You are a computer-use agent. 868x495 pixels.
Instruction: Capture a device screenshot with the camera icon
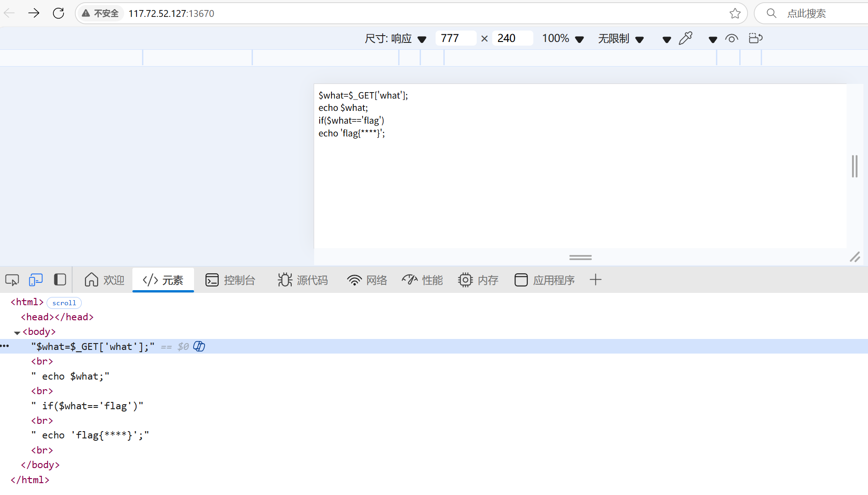click(755, 38)
